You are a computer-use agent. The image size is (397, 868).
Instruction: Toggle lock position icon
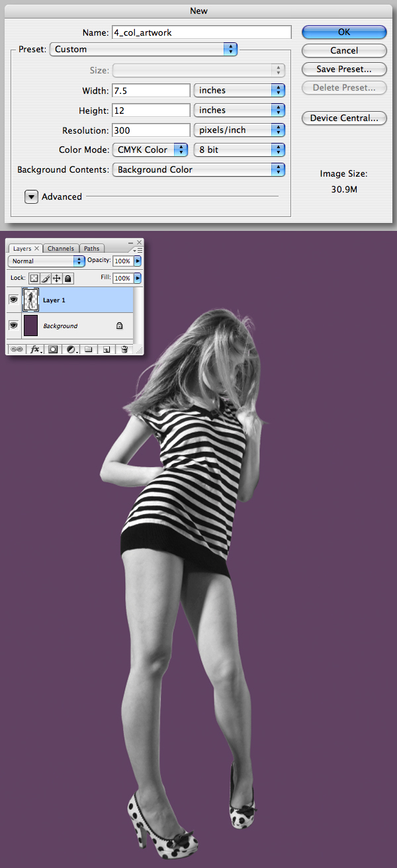56,279
